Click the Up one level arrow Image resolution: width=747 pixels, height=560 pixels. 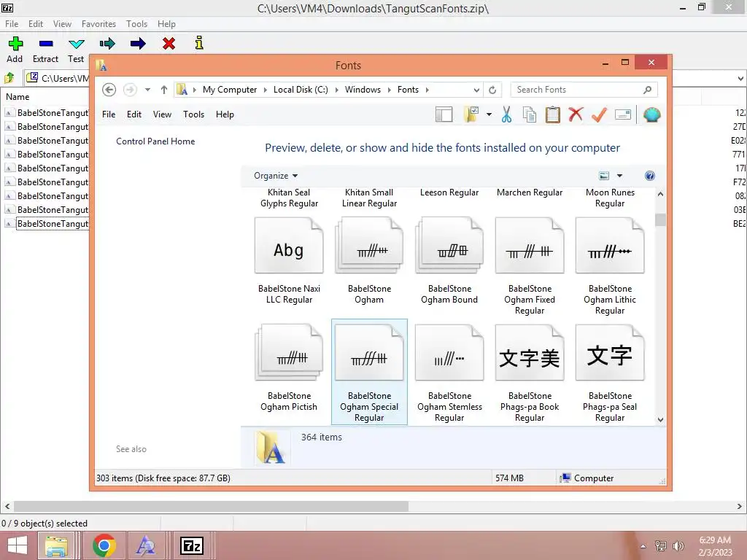164,90
